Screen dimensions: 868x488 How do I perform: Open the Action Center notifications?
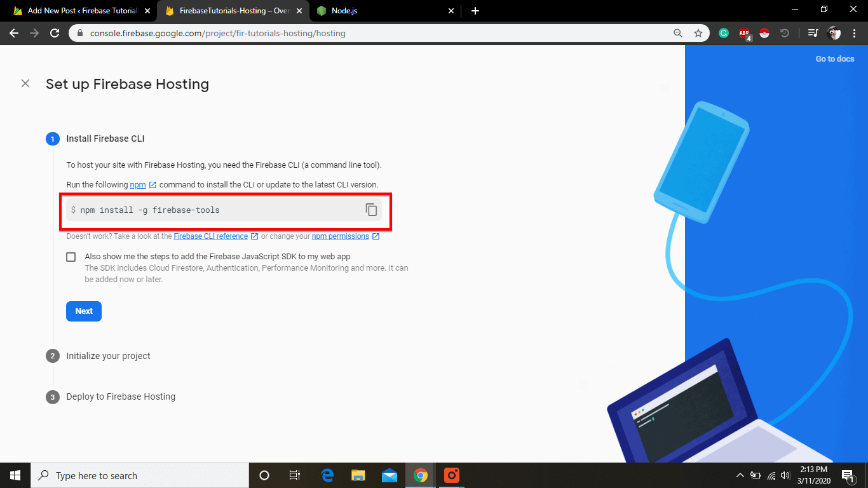(x=848, y=475)
